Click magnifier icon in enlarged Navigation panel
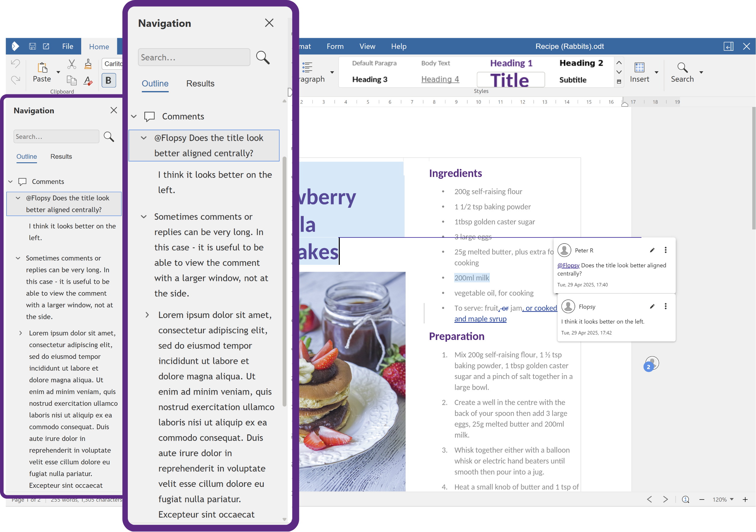Viewport: 756px width, 532px height. [263, 58]
